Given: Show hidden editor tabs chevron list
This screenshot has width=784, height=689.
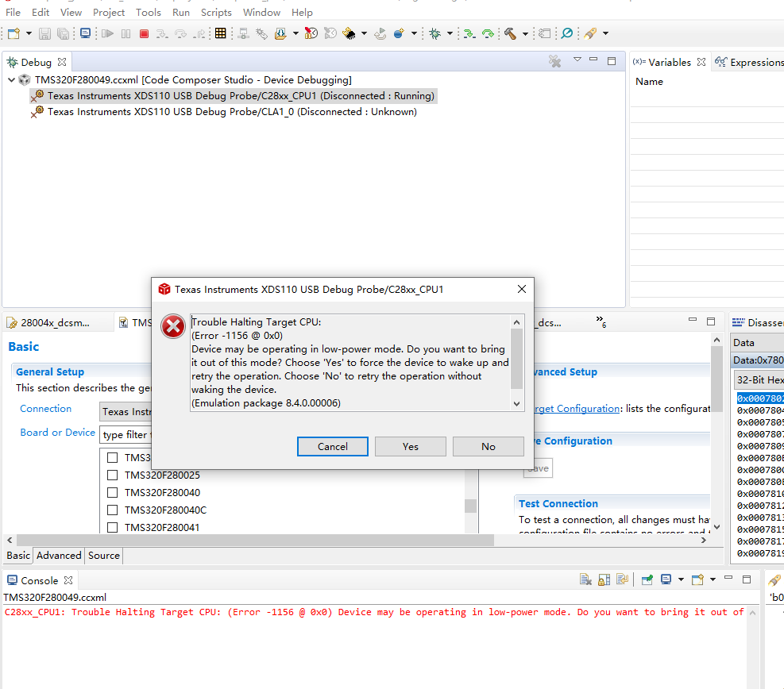Looking at the screenshot, I should (x=601, y=321).
